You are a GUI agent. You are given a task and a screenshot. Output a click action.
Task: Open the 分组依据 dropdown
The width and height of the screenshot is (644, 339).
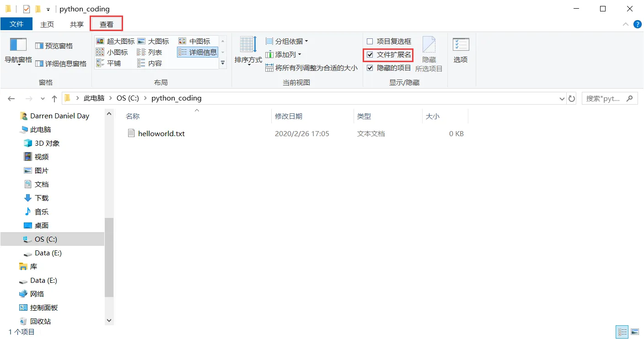click(287, 41)
